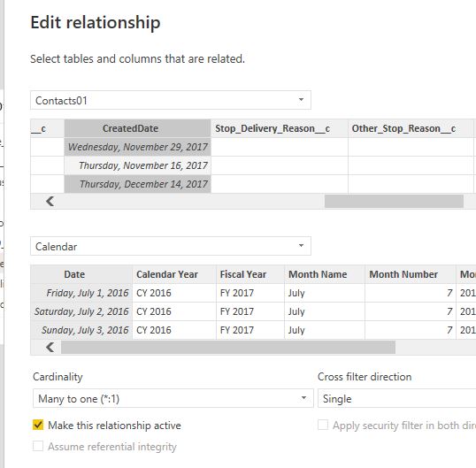Select the Stop_Delivery_Reason__c column header
The height and width of the screenshot is (468, 476).
(x=280, y=128)
